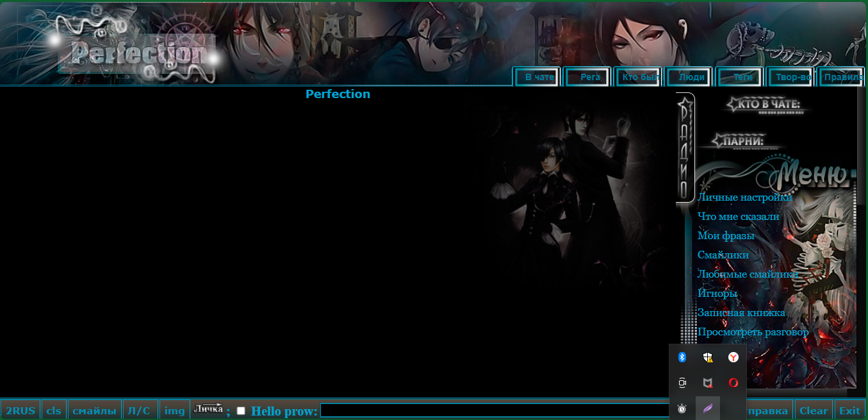Open the vertical Радио radio tab

[684, 147]
